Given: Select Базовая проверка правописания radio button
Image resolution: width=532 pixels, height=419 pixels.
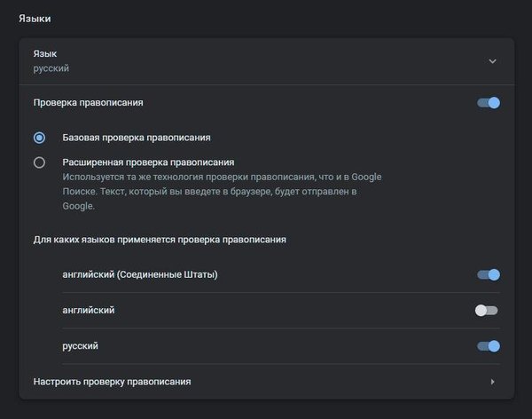Looking at the screenshot, I should (39, 138).
